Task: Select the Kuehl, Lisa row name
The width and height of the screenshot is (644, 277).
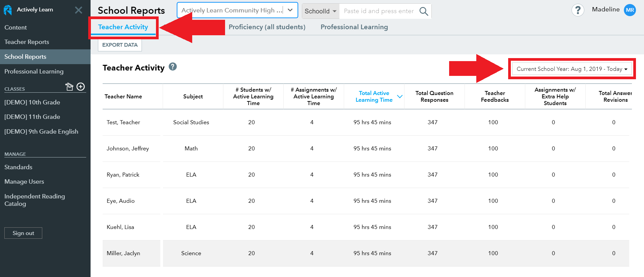Action: tap(120, 227)
